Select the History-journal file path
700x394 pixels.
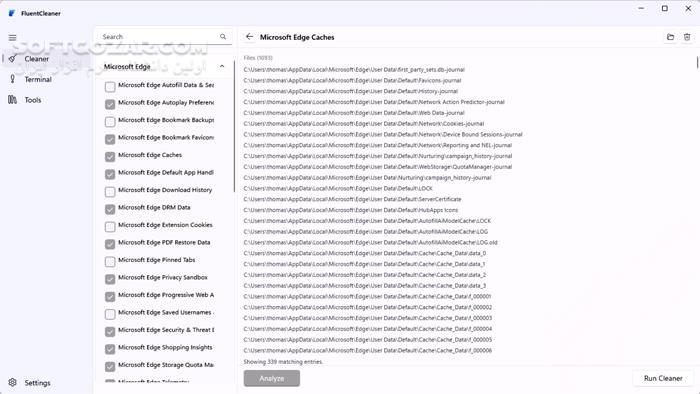pos(350,91)
